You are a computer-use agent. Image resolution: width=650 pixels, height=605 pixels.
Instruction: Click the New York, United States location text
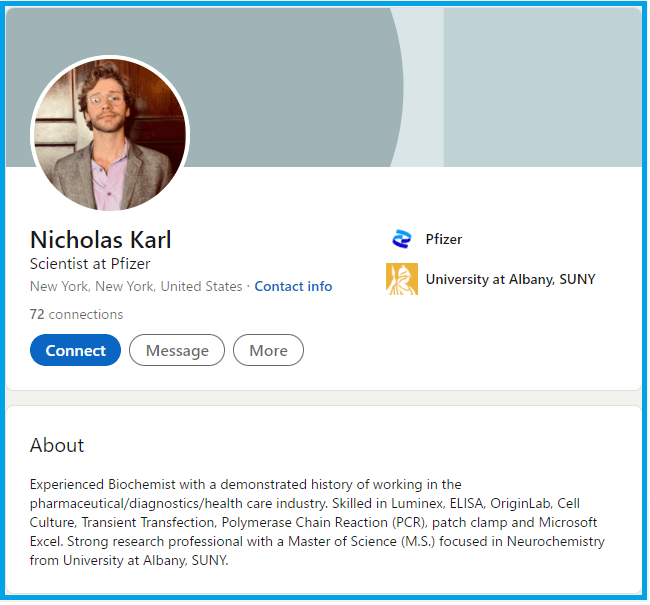coord(136,286)
